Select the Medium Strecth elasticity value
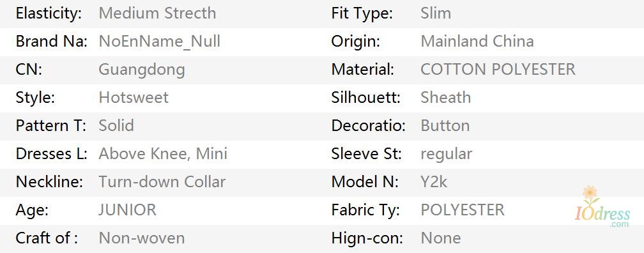The width and height of the screenshot is (644, 253). (157, 13)
